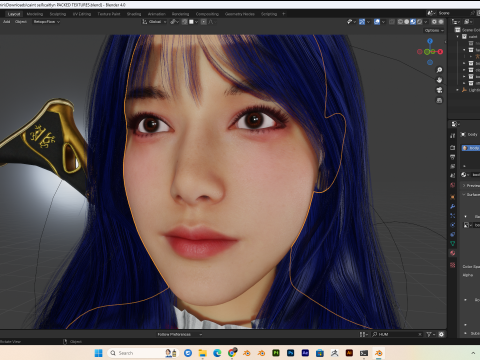Open the gizmo options dropdown arrow
480x360 pixels.
point(368,22)
